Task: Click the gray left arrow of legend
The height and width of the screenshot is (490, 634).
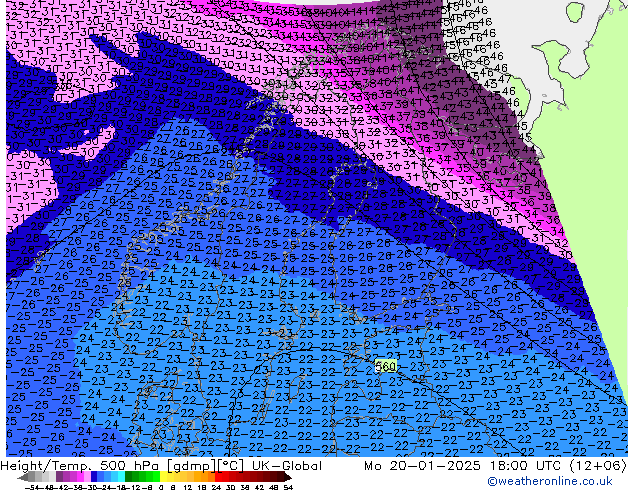Action: 23,477
